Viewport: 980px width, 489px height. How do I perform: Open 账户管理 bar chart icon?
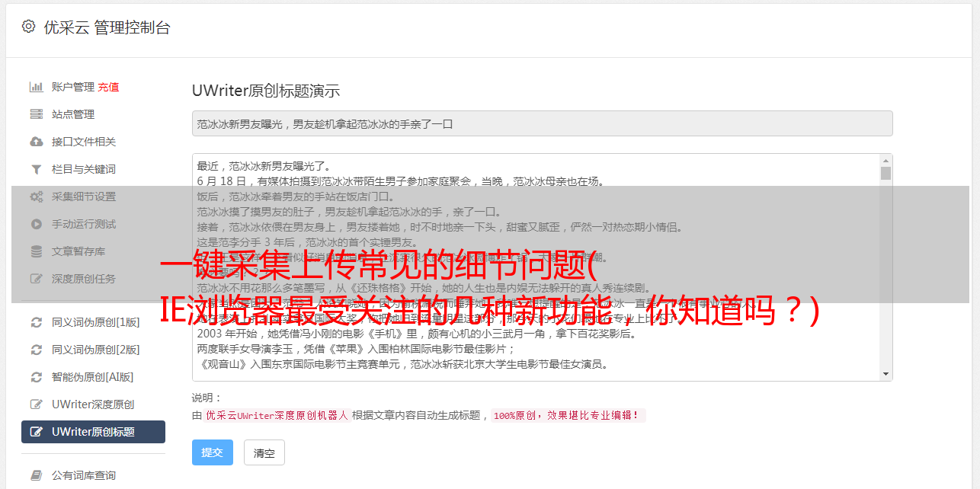[36, 87]
